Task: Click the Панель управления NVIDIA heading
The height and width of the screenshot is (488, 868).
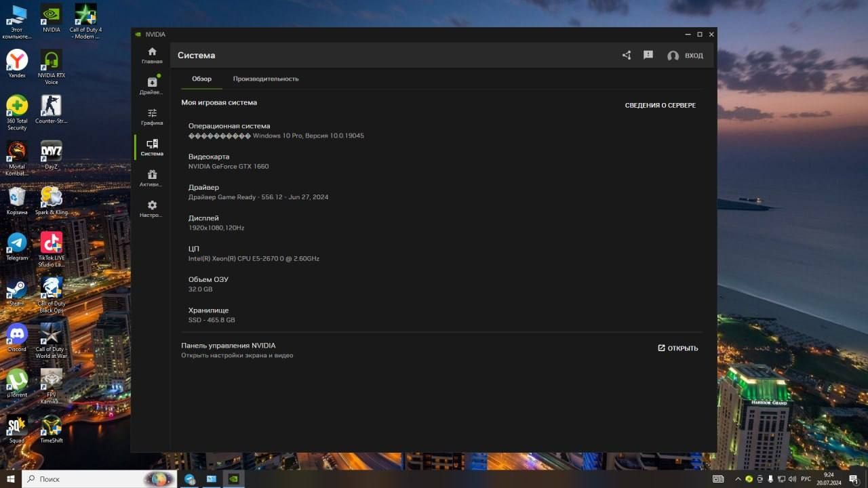Action: [229, 346]
